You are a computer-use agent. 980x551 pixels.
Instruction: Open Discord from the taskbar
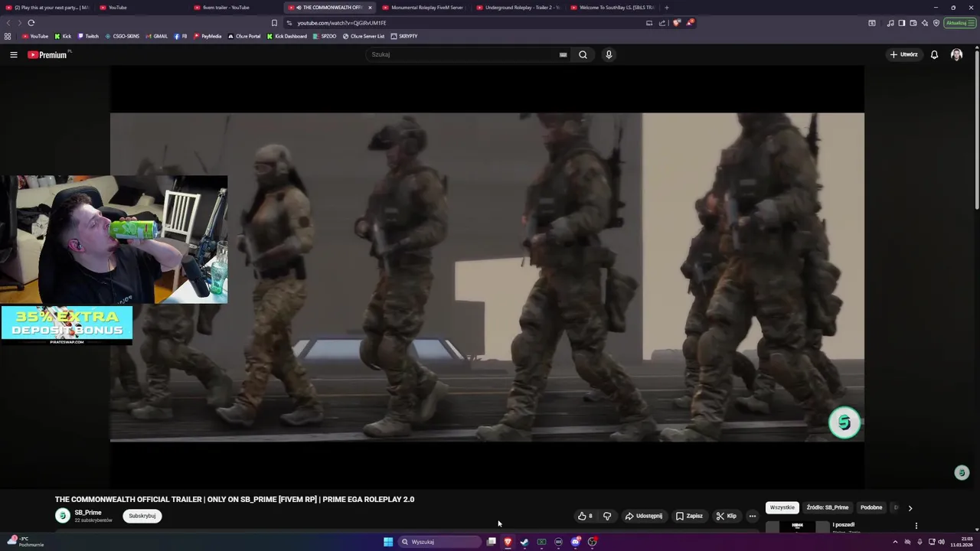(575, 542)
